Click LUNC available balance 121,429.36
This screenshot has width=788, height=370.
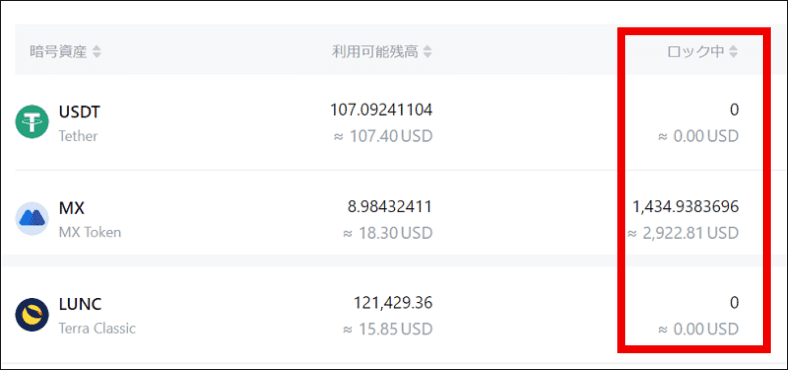[393, 303]
